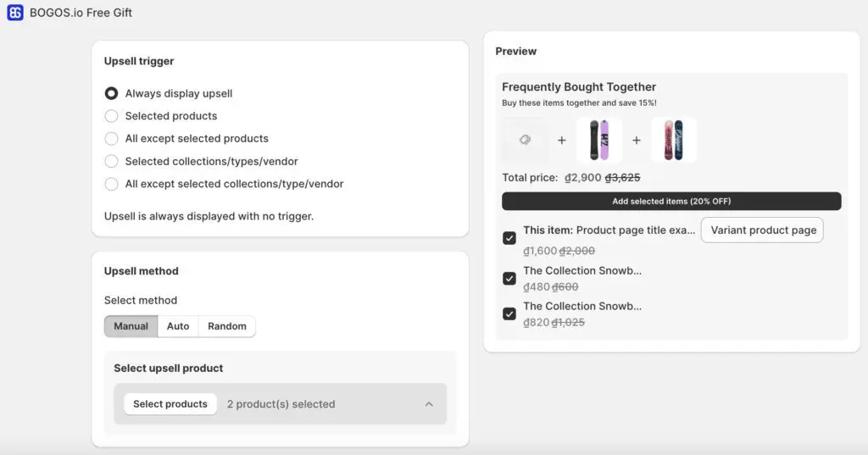Click the 2 product(s) selected text
The width and height of the screenshot is (868, 455).
(x=281, y=404)
